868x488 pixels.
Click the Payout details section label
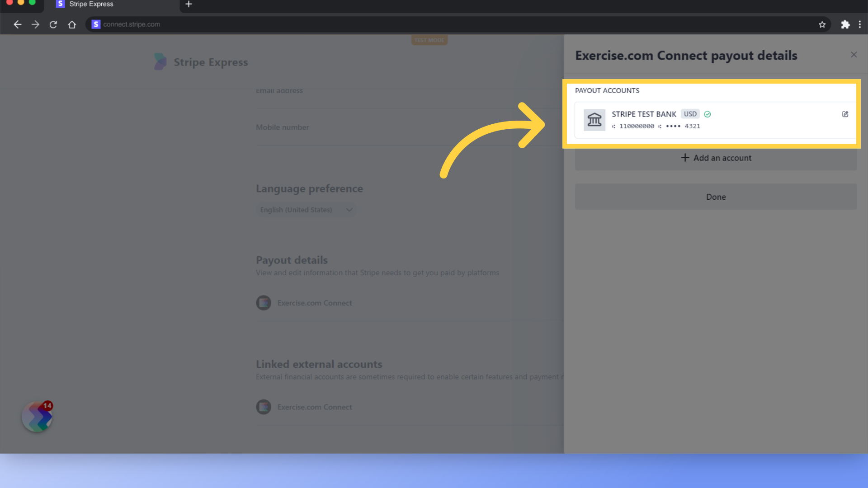(292, 260)
